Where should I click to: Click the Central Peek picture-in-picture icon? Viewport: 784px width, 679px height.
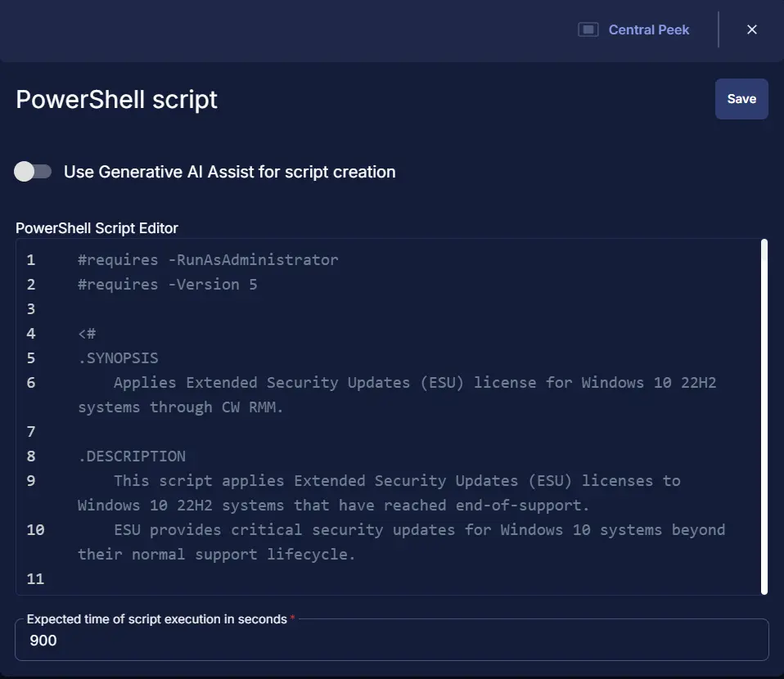pos(588,29)
